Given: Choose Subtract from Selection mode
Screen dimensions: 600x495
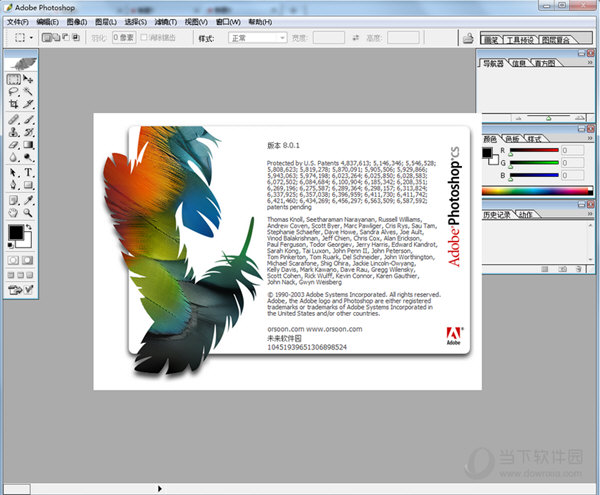Looking at the screenshot, I should (66, 37).
